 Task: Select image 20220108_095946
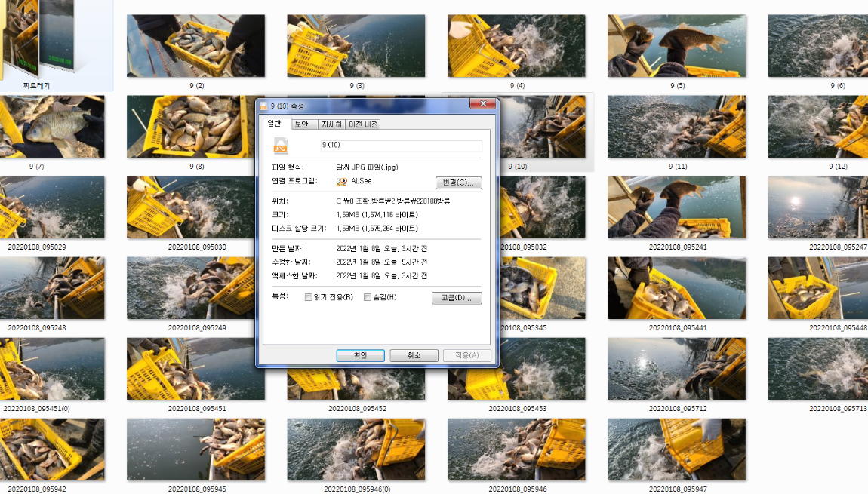[x=516, y=450]
